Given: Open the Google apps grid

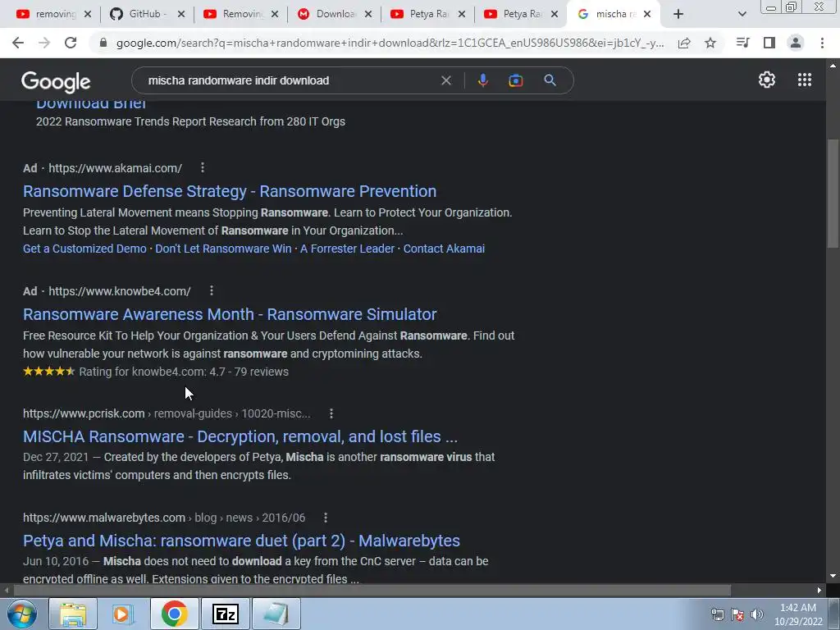Looking at the screenshot, I should pos(805,80).
